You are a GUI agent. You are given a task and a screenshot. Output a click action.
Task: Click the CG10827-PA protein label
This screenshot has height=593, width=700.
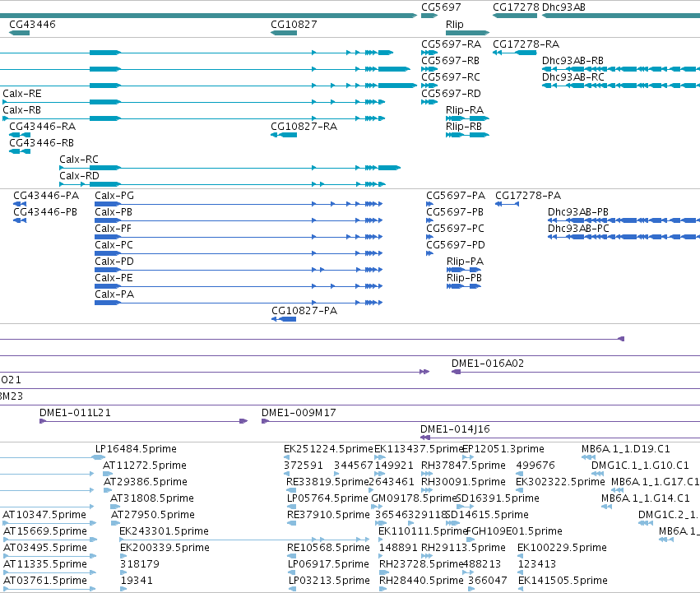click(304, 312)
